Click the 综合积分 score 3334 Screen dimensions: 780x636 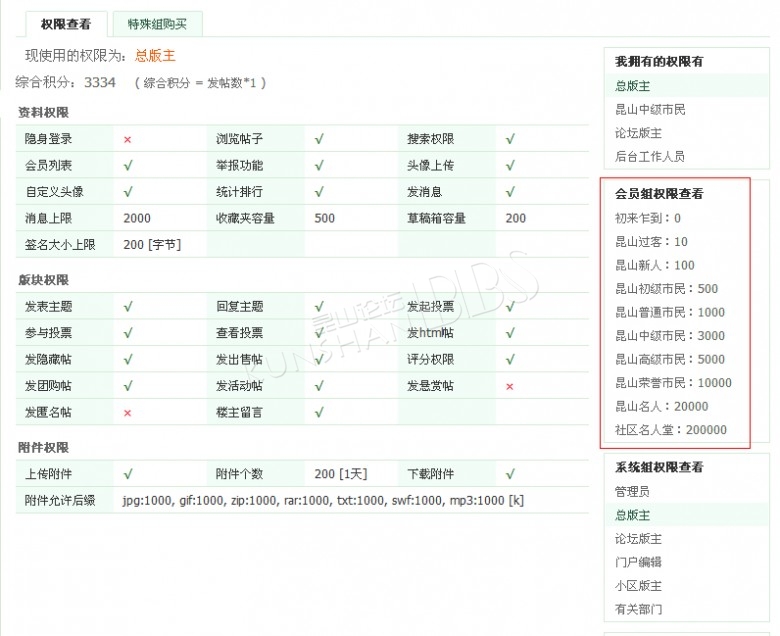click(x=100, y=82)
